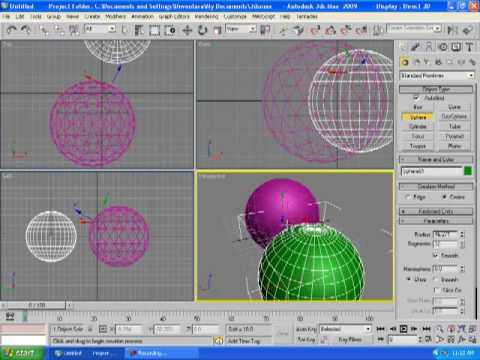Toggle the 3D Snaps icon
The height and width of the screenshot is (360, 480).
click(x=314, y=30)
